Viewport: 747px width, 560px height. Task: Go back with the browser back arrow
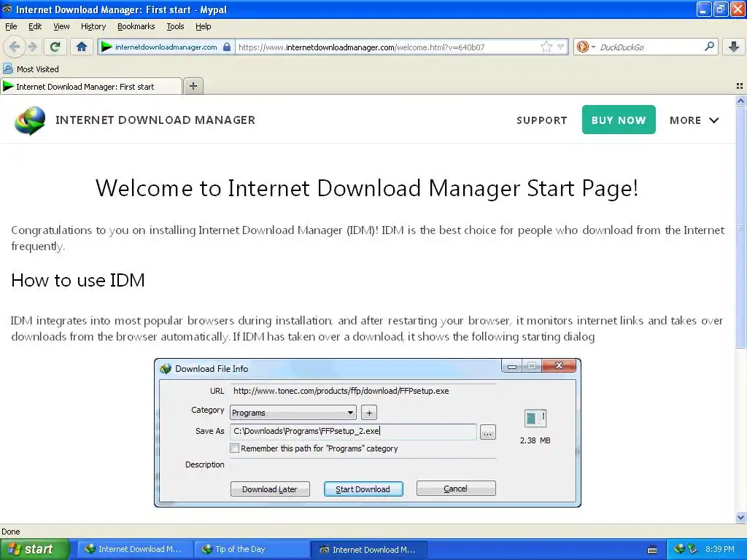click(x=15, y=47)
